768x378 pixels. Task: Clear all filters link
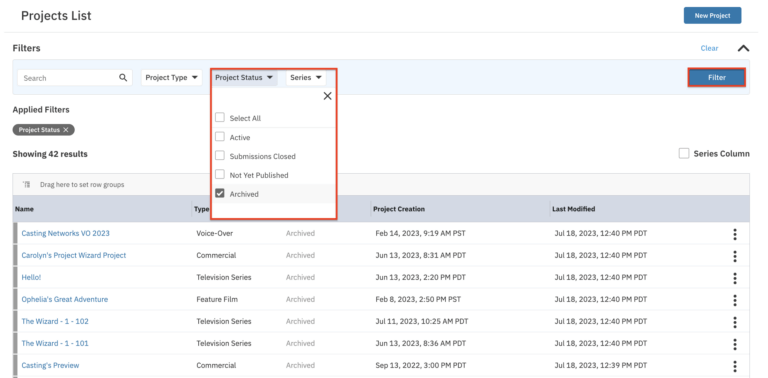tap(709, 48)
